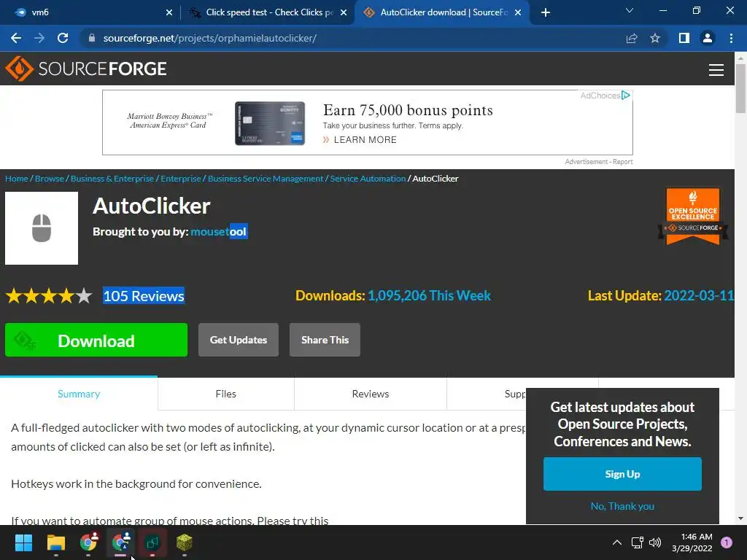Bookmark this page with the star

click(x=655, y=38)
